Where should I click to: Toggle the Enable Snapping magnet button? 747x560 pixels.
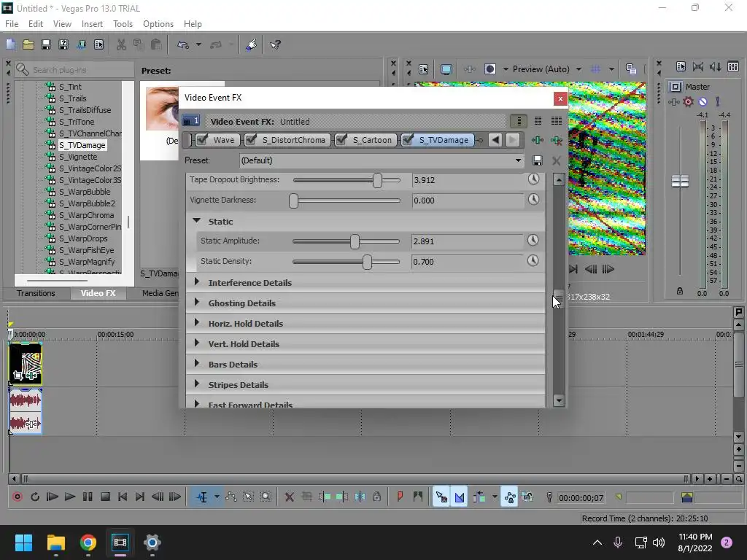(x=441, y=497)
